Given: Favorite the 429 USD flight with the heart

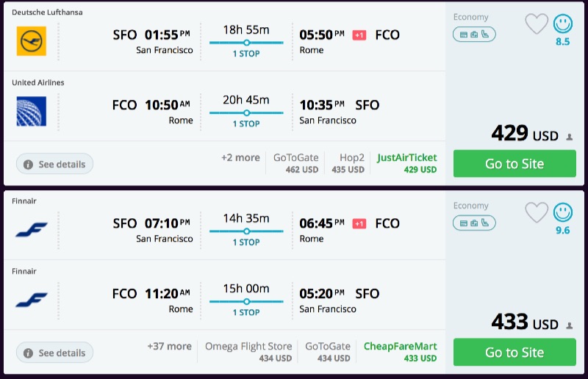Looking at the screenshot, I should 537,24.
